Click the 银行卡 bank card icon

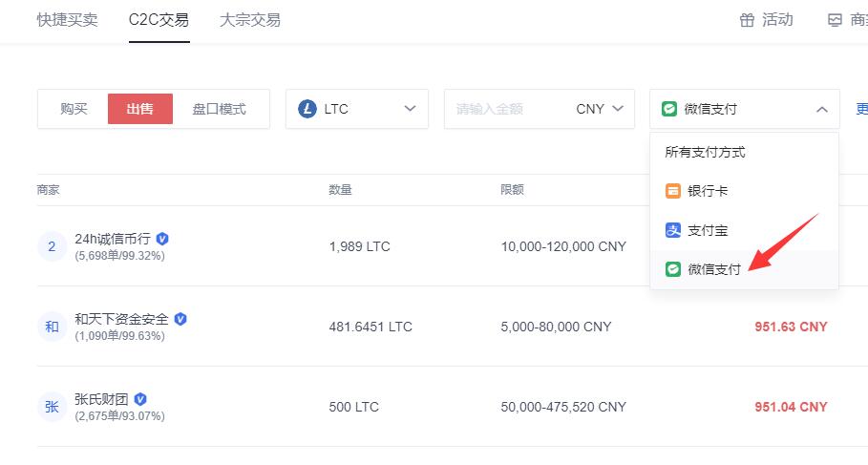(x=673, y=191)
